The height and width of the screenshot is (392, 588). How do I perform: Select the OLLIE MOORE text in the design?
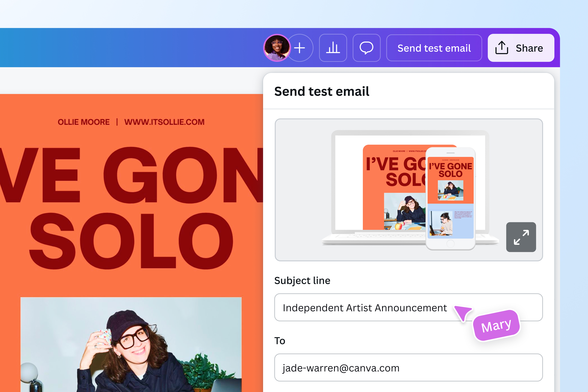[84, 122]
